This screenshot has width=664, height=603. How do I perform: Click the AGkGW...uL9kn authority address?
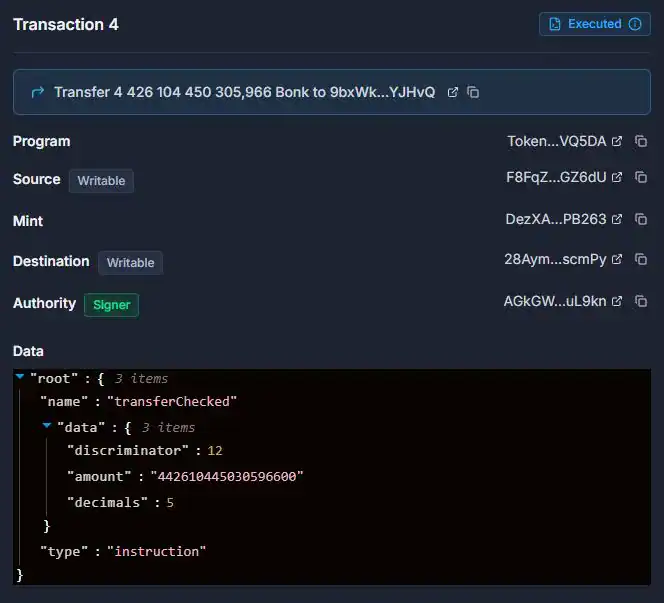pyautogui.click(x=555, y=302)
